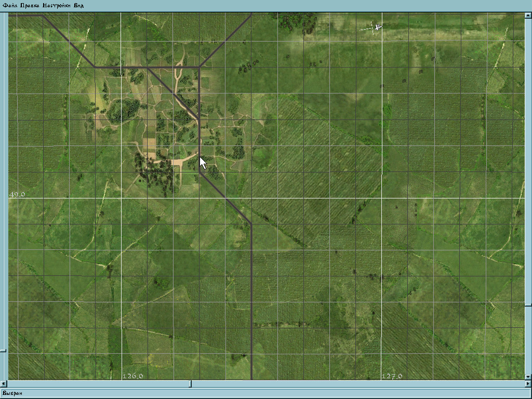Open the Вид menu
The height and width of the screenshot is (399, 532).
coord(79,5)
